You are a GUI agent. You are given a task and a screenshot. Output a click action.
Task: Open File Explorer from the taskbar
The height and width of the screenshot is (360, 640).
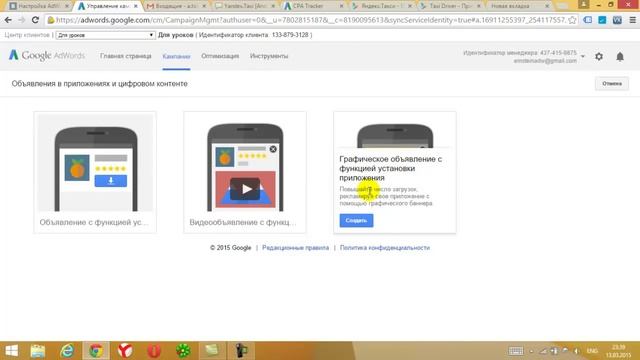38,351
